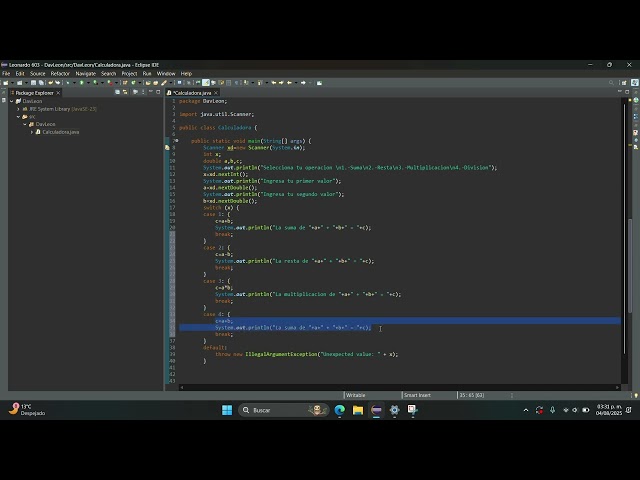
Task: Maximize the editor area
Action: (627, 92)
